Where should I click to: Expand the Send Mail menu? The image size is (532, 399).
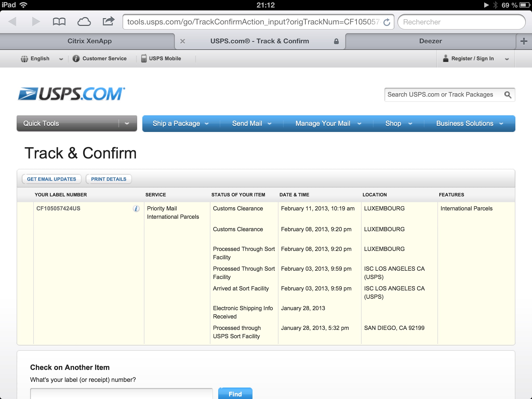tap(252, 124)
